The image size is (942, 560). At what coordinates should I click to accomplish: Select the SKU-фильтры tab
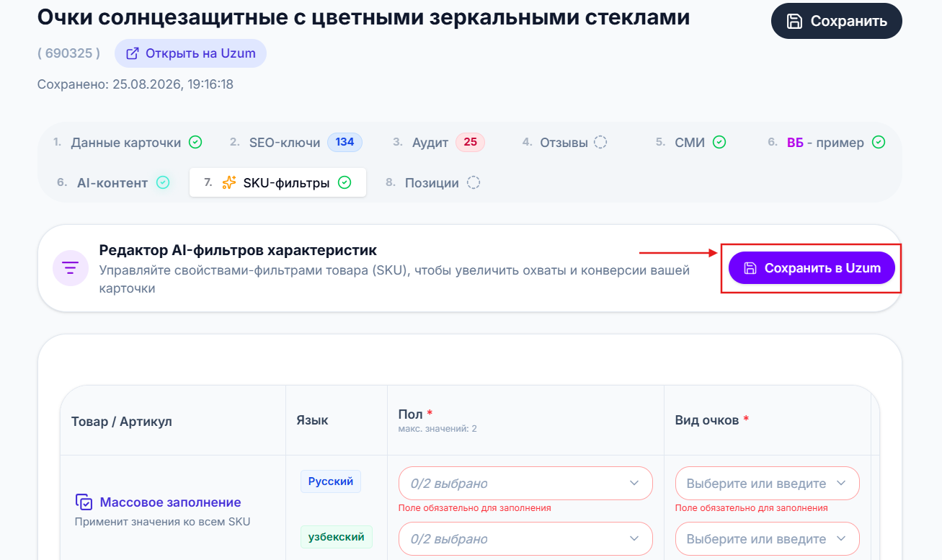tap(277, 183)
